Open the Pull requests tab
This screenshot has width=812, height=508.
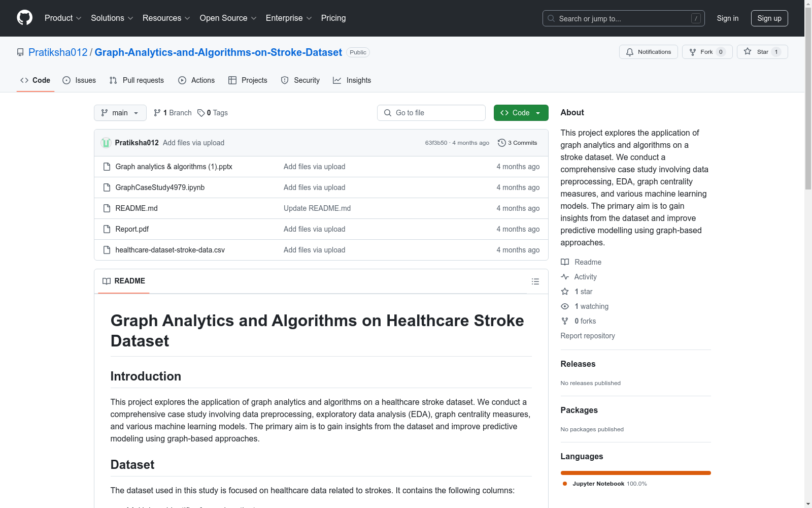137,80
